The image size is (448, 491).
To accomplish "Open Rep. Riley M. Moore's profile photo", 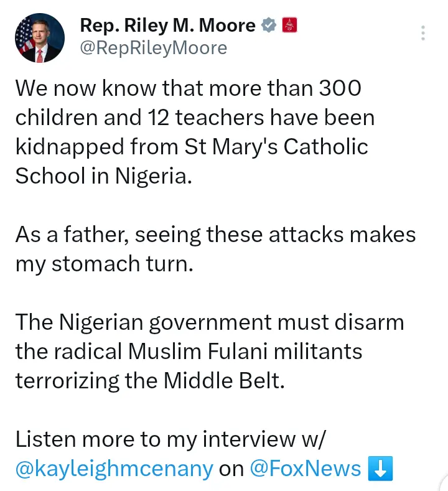I will coord(39,38).
